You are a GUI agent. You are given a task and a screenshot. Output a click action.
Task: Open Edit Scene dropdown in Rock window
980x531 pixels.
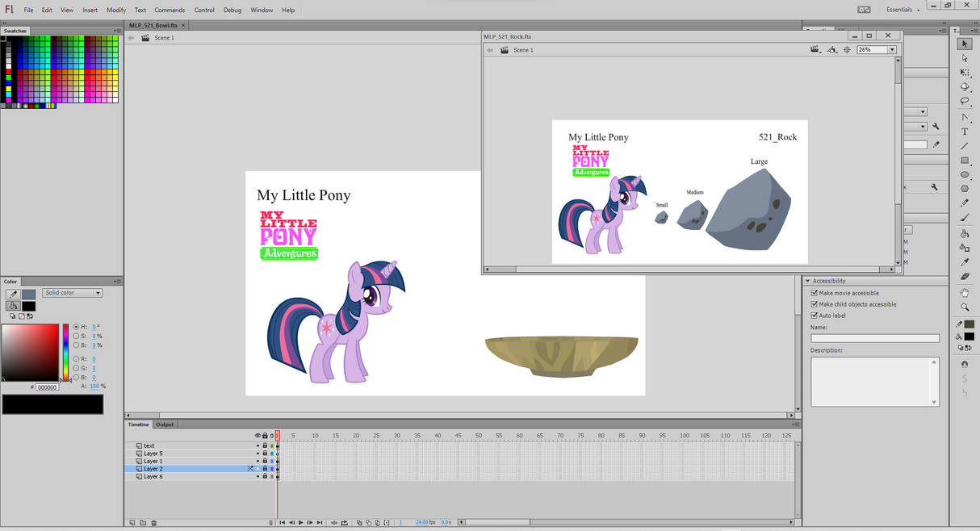coord(816,50)
